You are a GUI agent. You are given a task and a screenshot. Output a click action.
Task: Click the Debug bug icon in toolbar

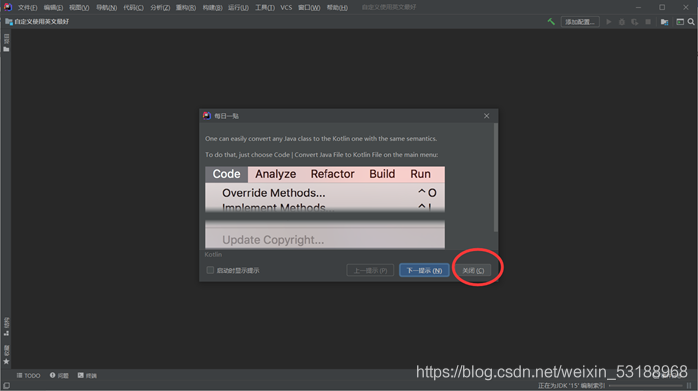click(x=622, y=22)
